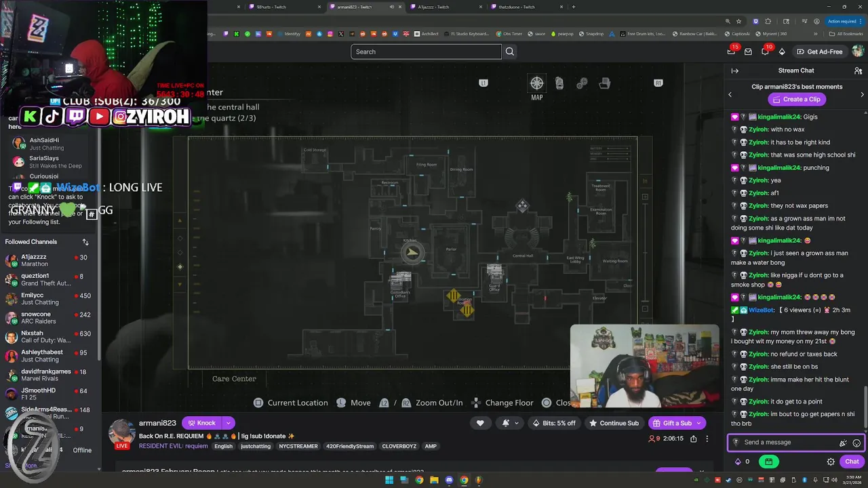Collapse the Stream Chat panel
Viewport: 868px width, 488px height.
click(734, 70)
